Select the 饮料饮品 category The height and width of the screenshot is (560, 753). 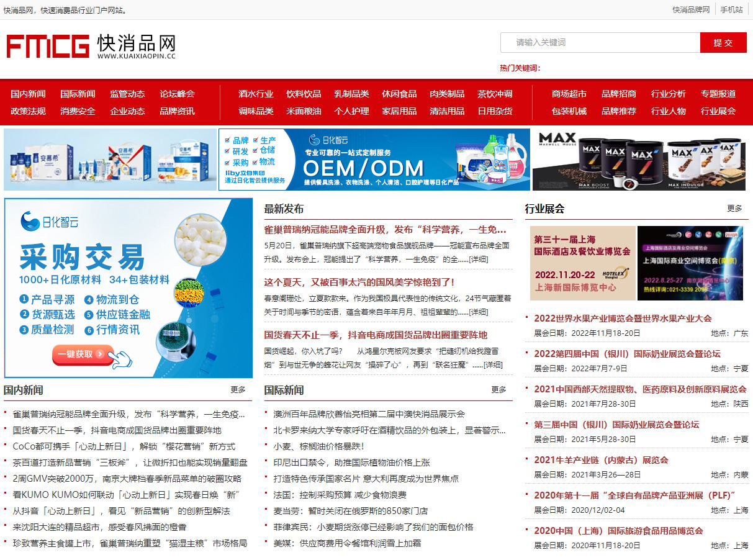[304, 94]
